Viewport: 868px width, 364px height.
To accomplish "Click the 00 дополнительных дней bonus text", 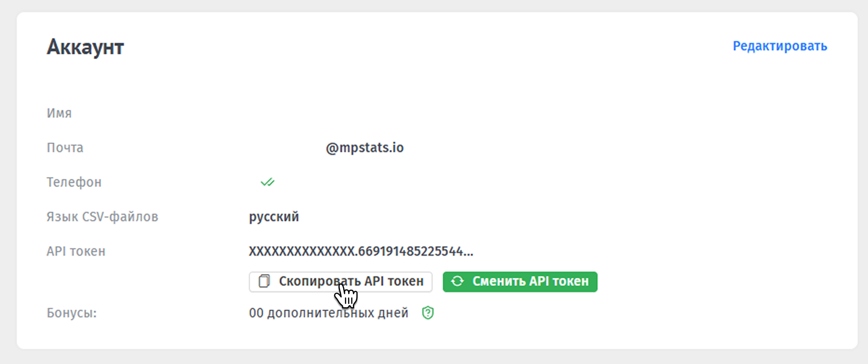I will point(329,313).
